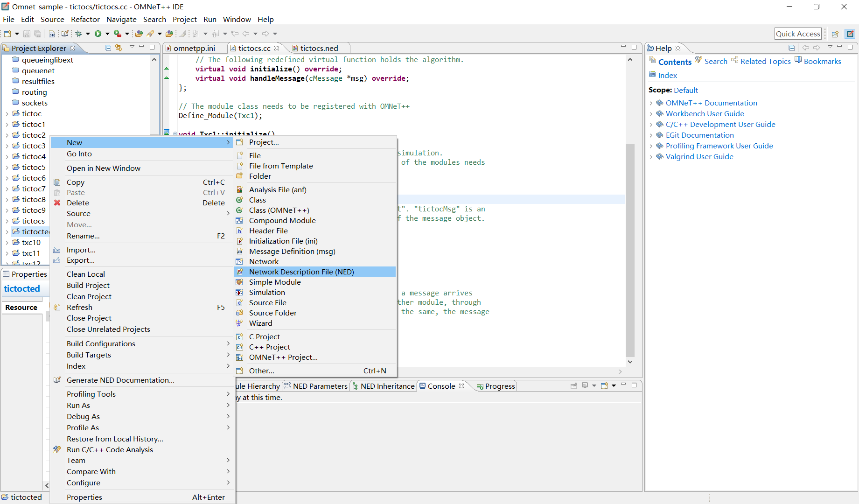Select Initialization File (ini) option

click(315, 241)
